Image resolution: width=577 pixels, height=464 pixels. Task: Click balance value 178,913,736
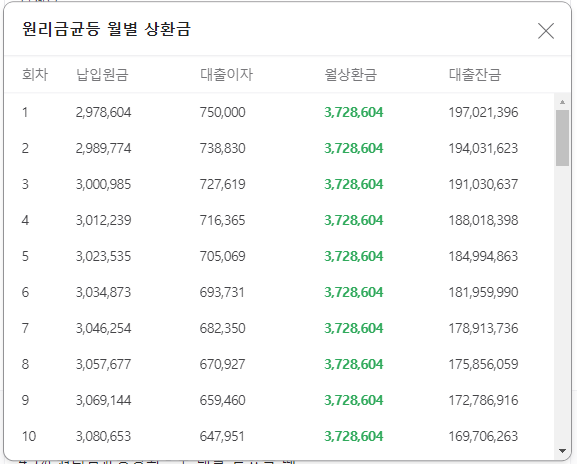point(483,328)
